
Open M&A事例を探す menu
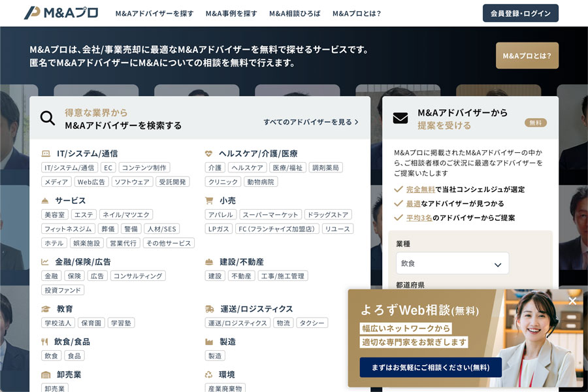(x=231, y=14)
